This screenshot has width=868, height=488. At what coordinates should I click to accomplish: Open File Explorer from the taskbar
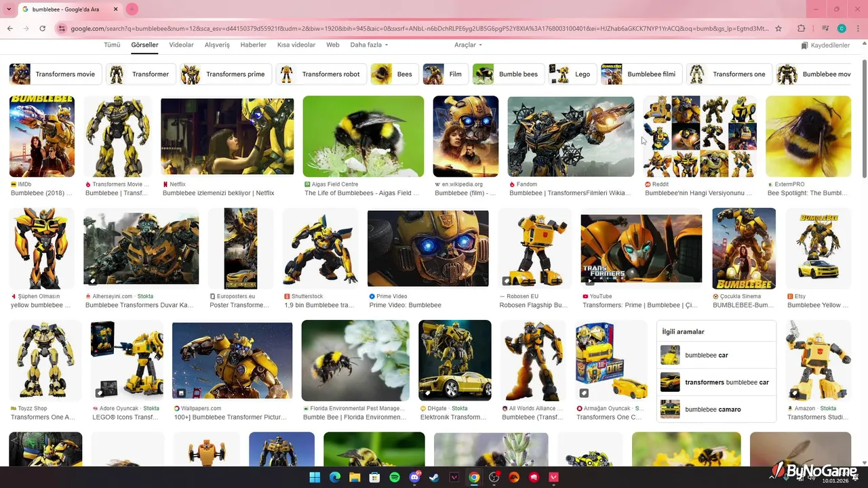tap(354, 478)
